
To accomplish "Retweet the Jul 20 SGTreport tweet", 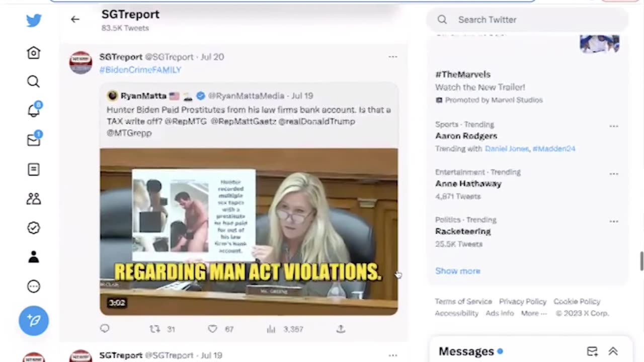I will tap(155, 329).
